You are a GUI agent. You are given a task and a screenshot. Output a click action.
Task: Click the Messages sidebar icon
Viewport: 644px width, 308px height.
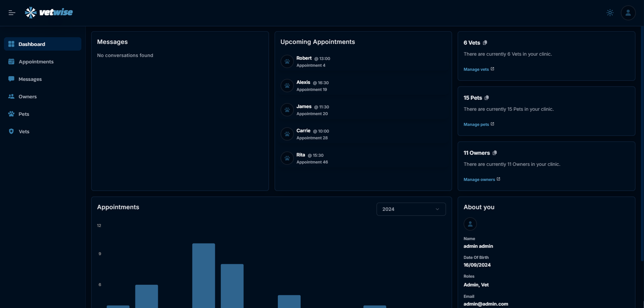(x=11, y=79)
